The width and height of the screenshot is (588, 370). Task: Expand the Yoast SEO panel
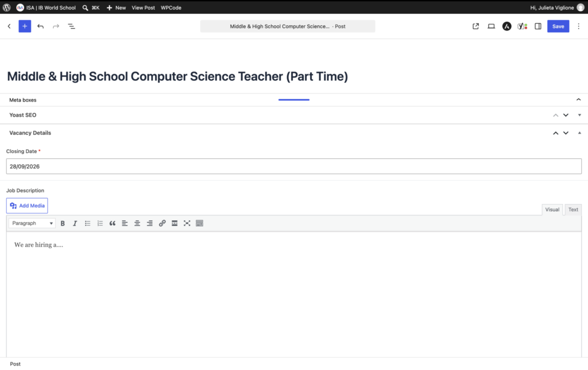pos(579,115)
